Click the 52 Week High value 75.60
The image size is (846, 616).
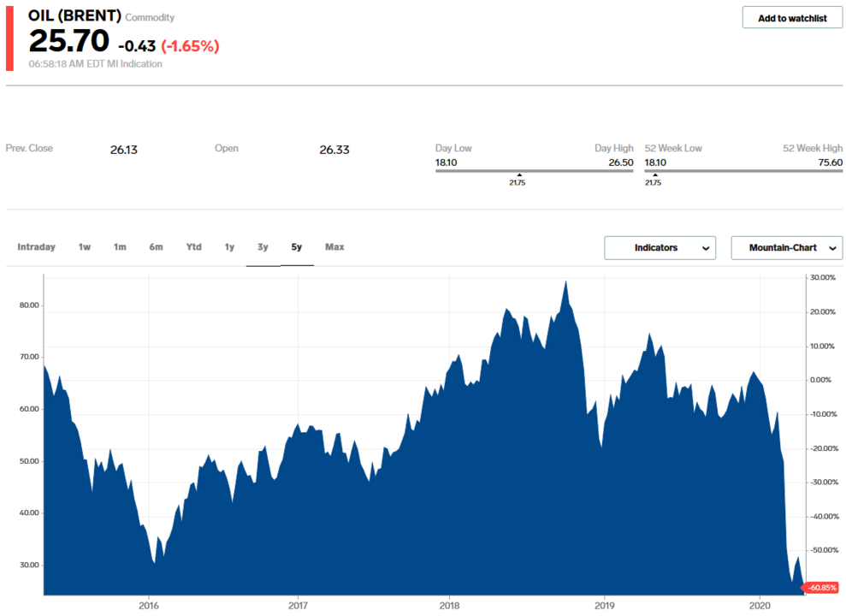tap(831, 163)
